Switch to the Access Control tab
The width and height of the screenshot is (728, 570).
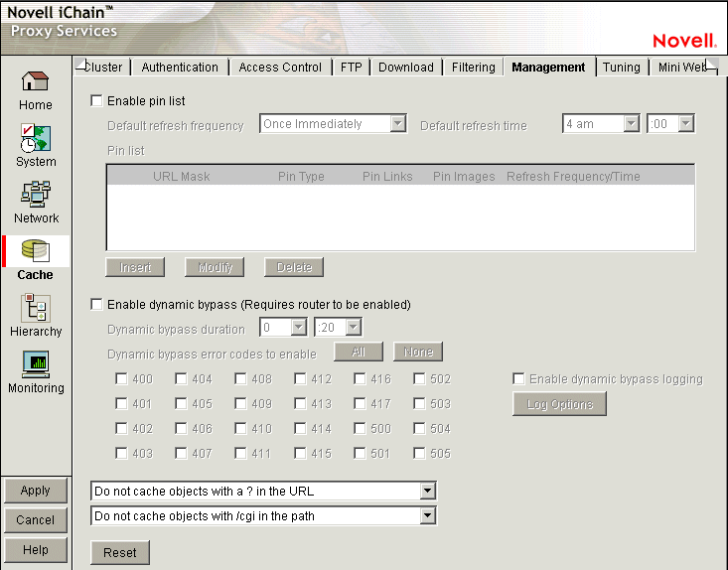tap(280, 68)
